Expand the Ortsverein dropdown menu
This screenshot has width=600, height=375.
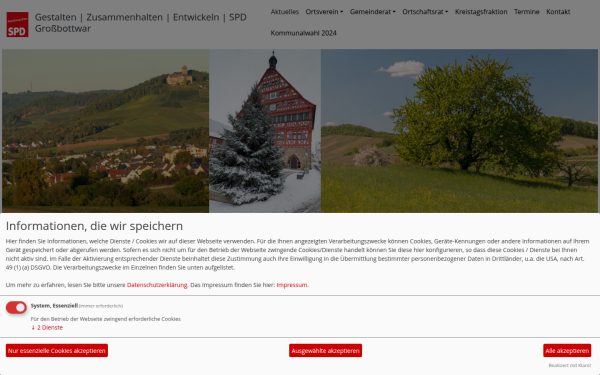(324, 12)
